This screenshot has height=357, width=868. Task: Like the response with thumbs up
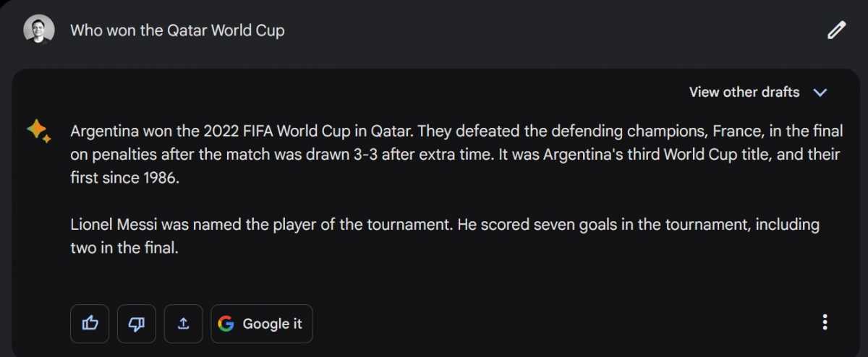[90, 324]
